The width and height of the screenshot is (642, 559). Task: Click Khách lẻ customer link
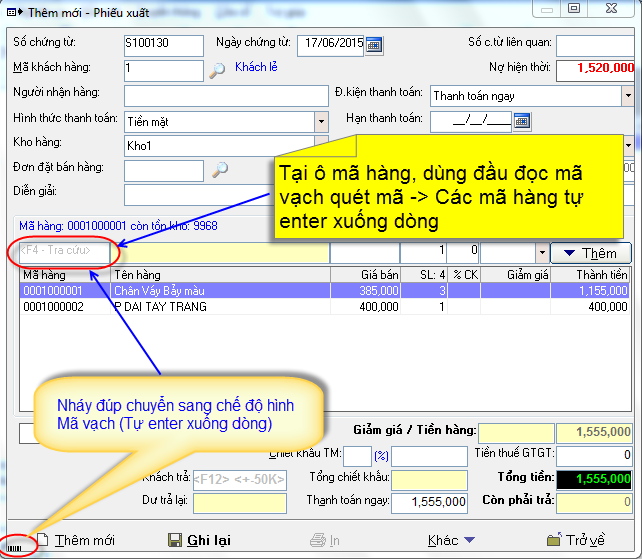coord(256,68)
